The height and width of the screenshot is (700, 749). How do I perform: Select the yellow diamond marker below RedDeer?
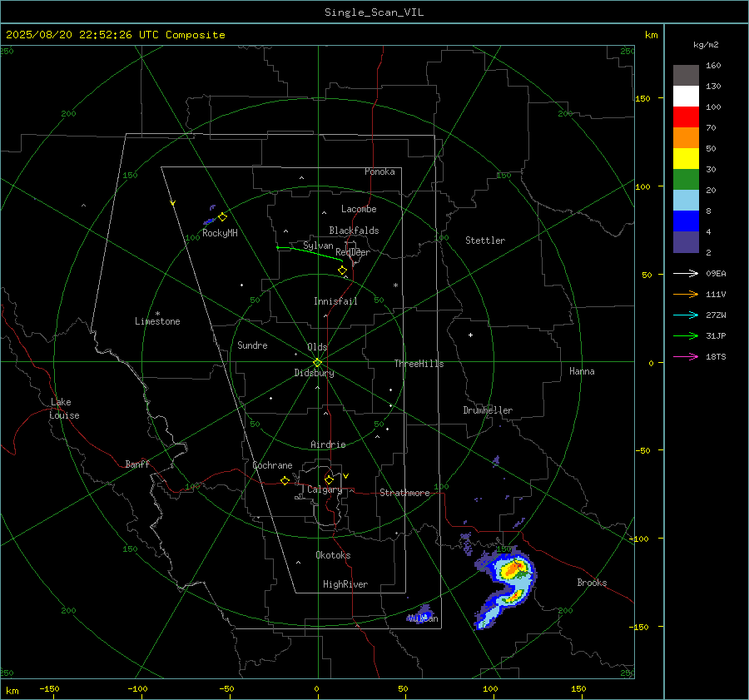pyautogui.click(x=343, y=271)
